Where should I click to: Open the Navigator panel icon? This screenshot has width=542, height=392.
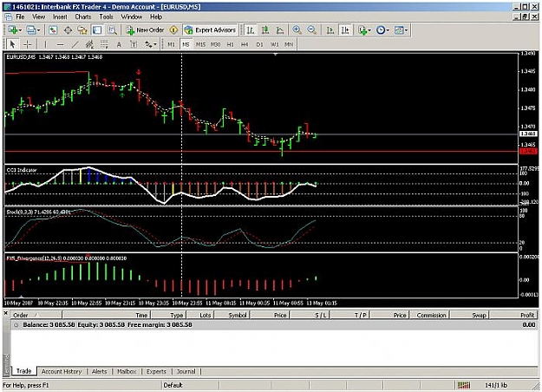(x=82, y=30)
